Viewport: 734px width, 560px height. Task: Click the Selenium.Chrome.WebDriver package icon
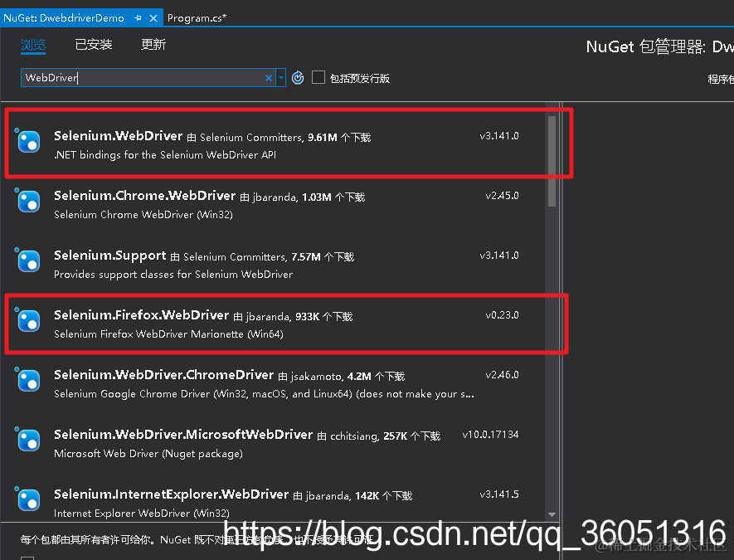[x=28, y=202]
